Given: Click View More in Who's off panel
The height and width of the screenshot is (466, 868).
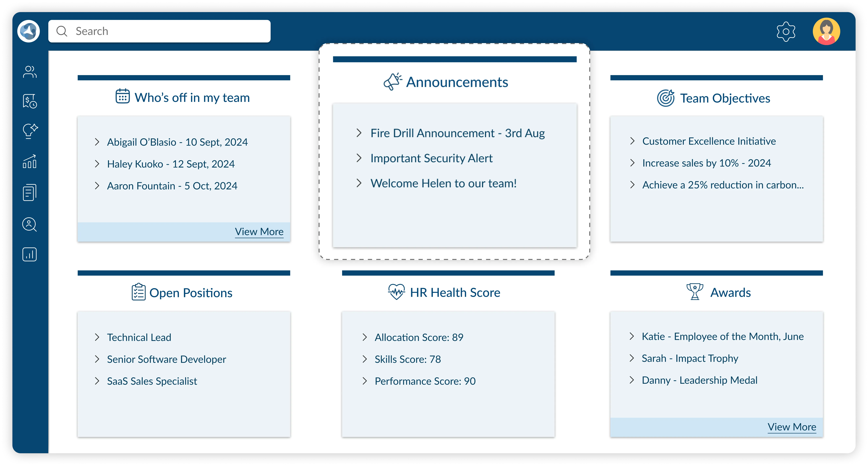Looking at the screenshot, I should pyautogui.click(x=259, y=232).
